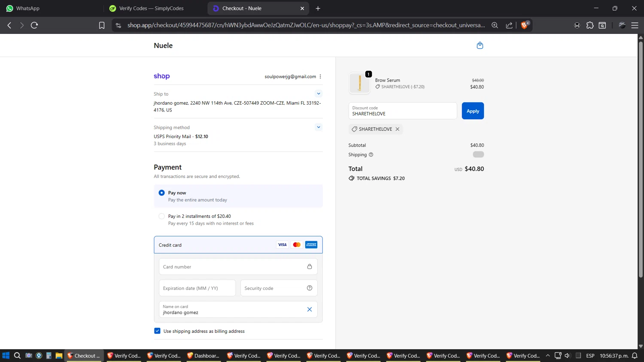The width and height of the screenshot is (644, 362).
Task: Click the soulpowerjg@gmail.com email text
Action: pyautogui.click(x=290, y=77)
